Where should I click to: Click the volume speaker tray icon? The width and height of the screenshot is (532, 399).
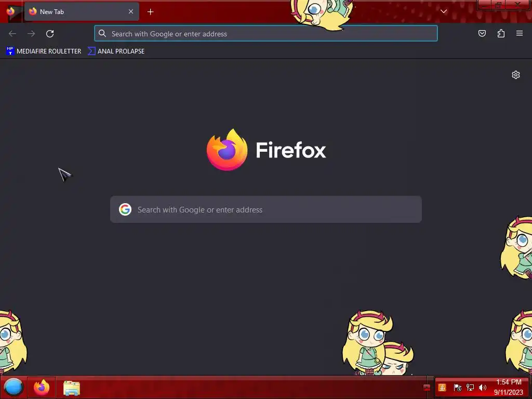482,388
